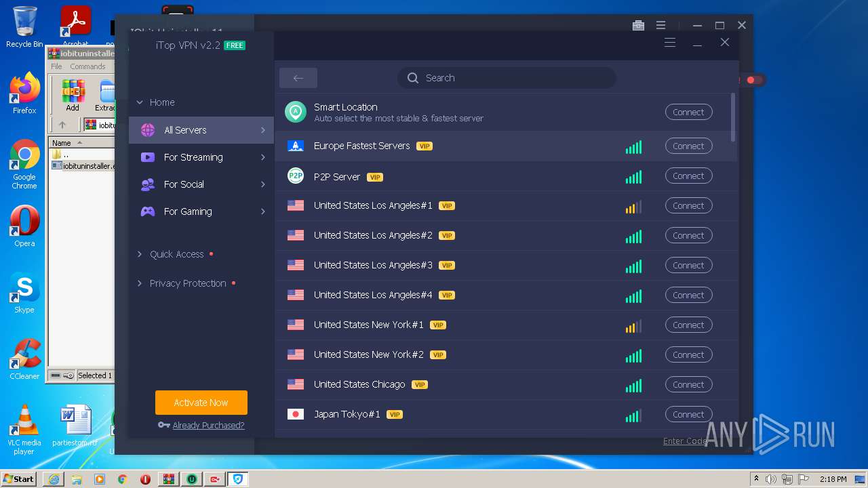Click US flag beside Los Angeles#1
The image size is (868, 488).
(x=296, y=205)
